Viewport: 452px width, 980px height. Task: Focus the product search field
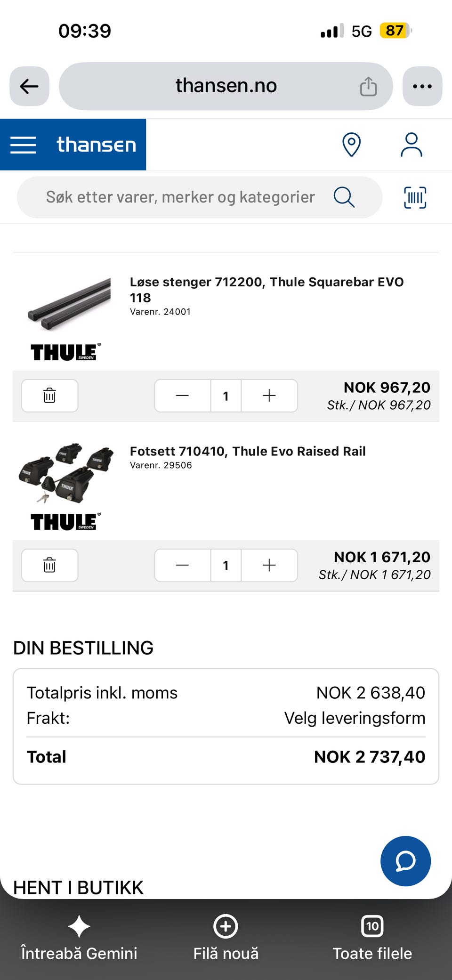coord(180,197)
